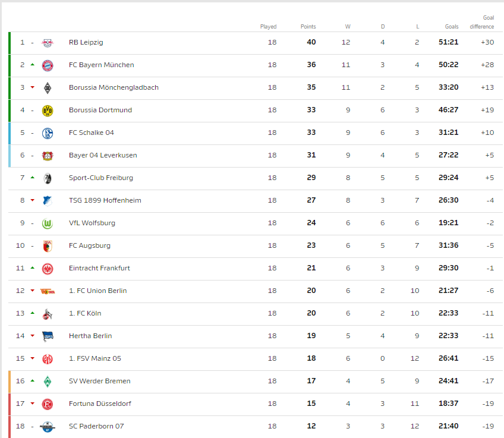Select the Hertha Berlin flag logo
This screenshot has width=504, height=438.
click(x=48, y=336)
